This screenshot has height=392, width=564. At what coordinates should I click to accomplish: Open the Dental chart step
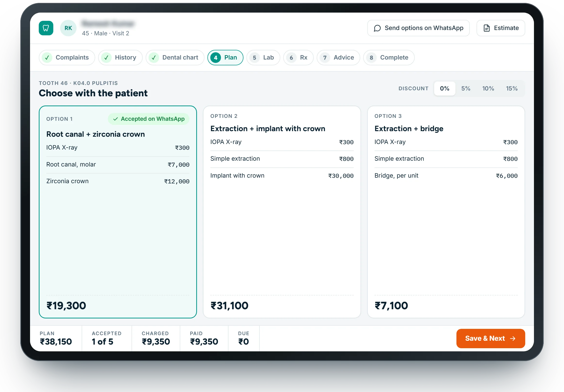(x=175, y=58)
